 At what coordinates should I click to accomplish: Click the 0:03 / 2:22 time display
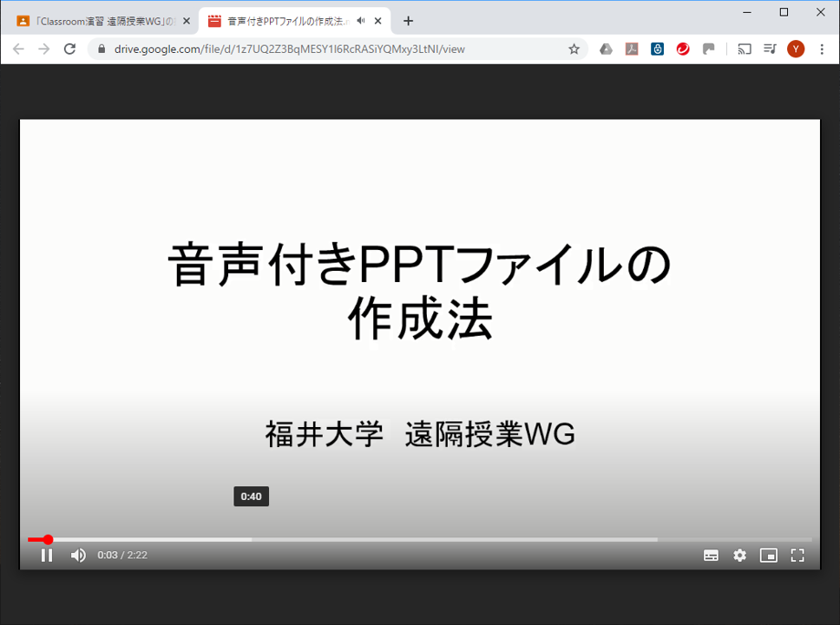click(122, 556)
